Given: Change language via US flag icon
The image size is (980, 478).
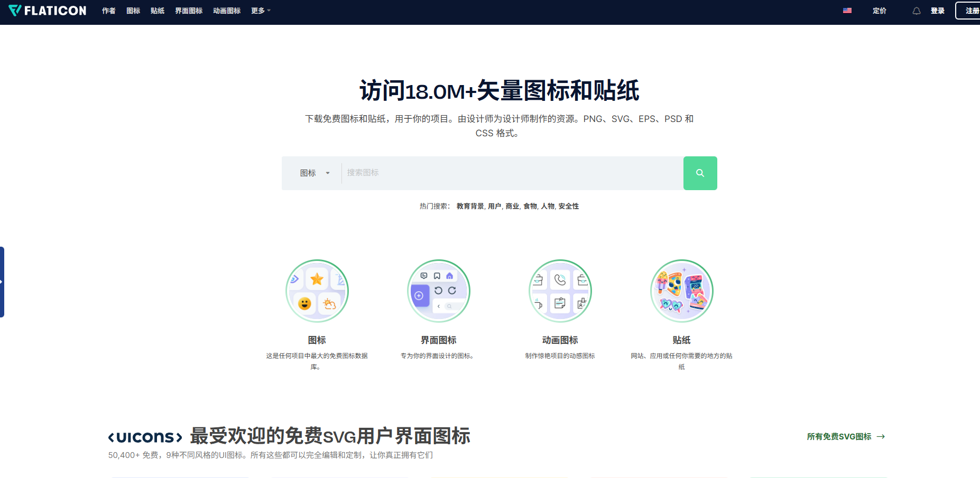Looking at the screenshot, I should 847,11.
